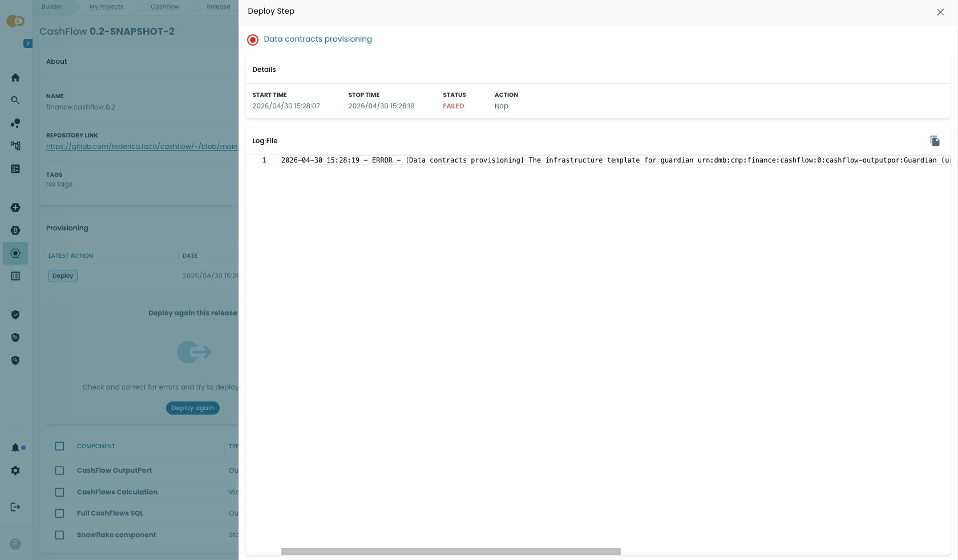Image resolution: width=958 pixels, height=560 pixels.
Task: Close the Deploy Step panel
Action: [940, 12]
